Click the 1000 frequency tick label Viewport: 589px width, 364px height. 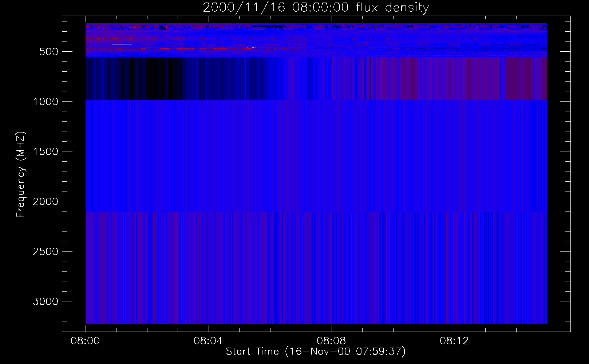46,102
